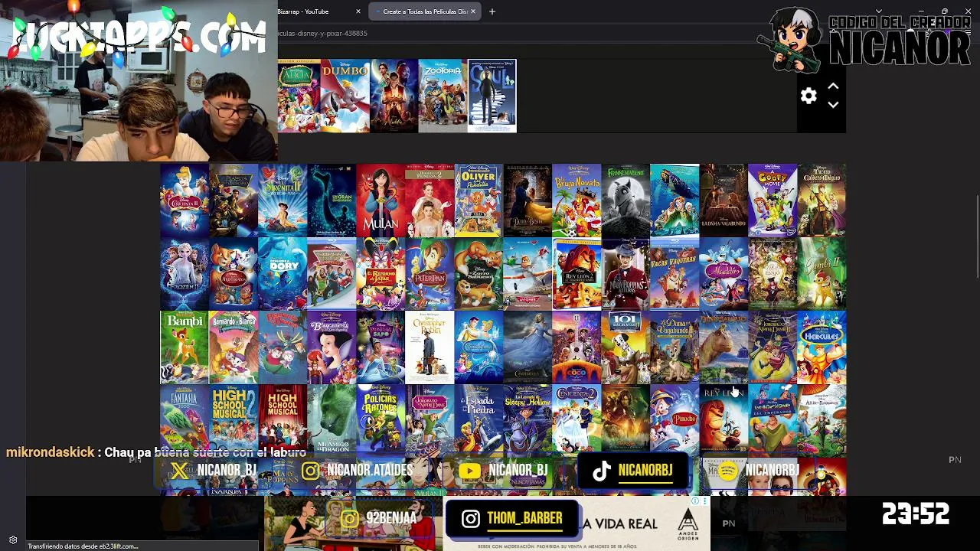This screenshot has height=551, width=980.
Task: Pick the Sleepy Hollow poster
Action: 528,420
